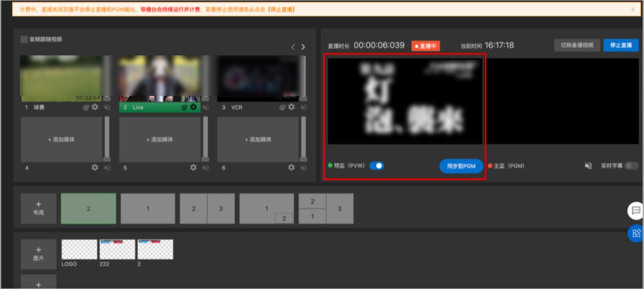Screen dimensions: 644x289
Task: Click 切换备播视频 button
Action: pos(577,45)
